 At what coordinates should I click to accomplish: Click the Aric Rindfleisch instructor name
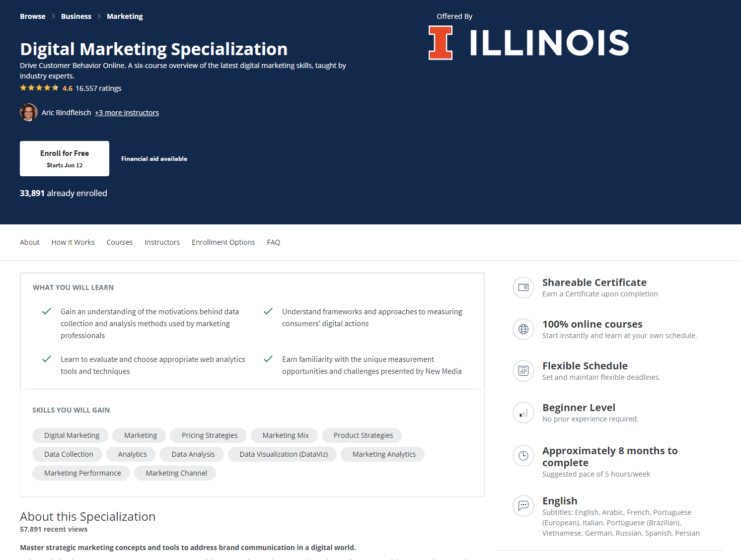(67, 113)
